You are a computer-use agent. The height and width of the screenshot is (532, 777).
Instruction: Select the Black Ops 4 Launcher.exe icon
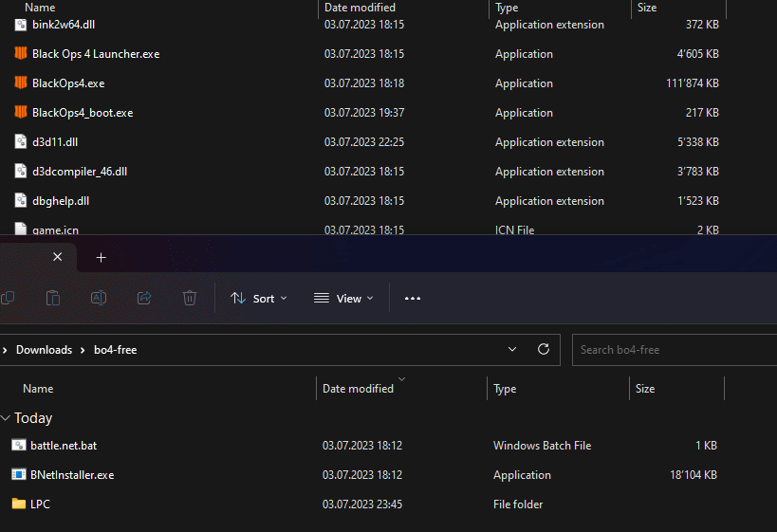click(x=21, y=54)
